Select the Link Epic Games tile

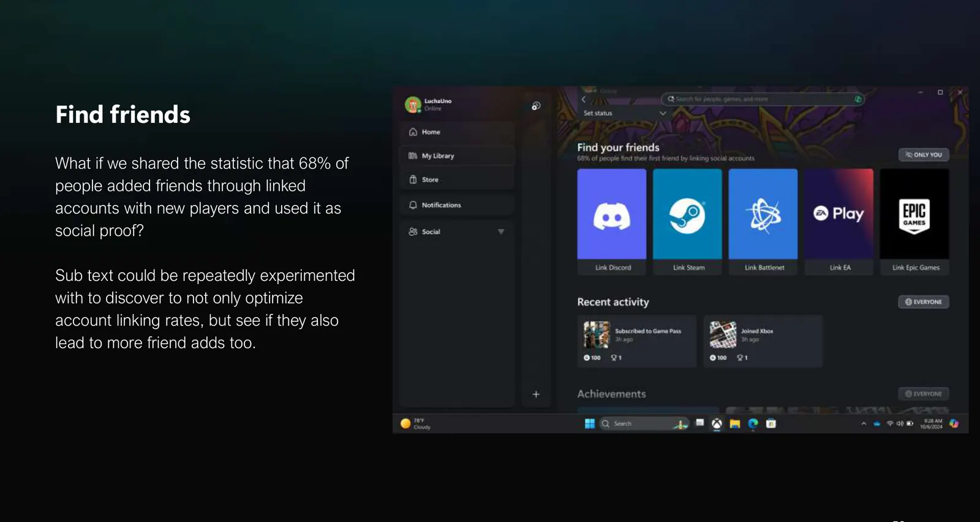pos(914,222)
